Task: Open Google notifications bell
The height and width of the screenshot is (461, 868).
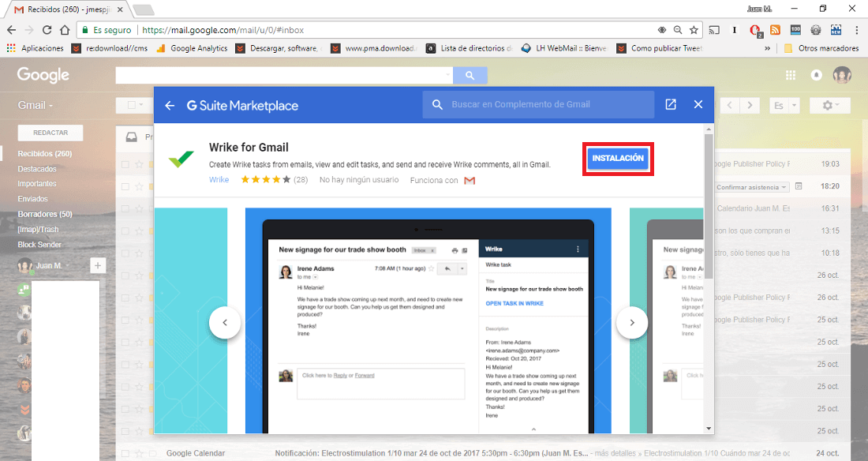Action: pos(816,75)
